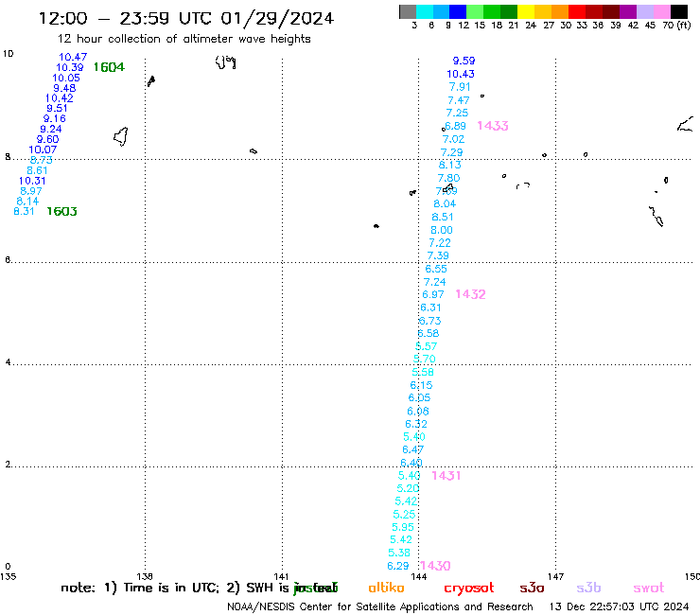This screenshot has height=615, width=700.
Task: Click the wave height value 6.47
Action: (413, 449)
